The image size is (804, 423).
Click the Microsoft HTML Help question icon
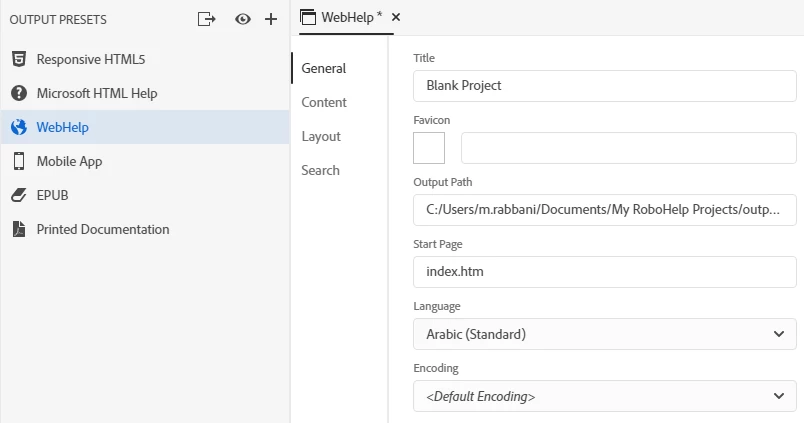[x=19, y=93]
